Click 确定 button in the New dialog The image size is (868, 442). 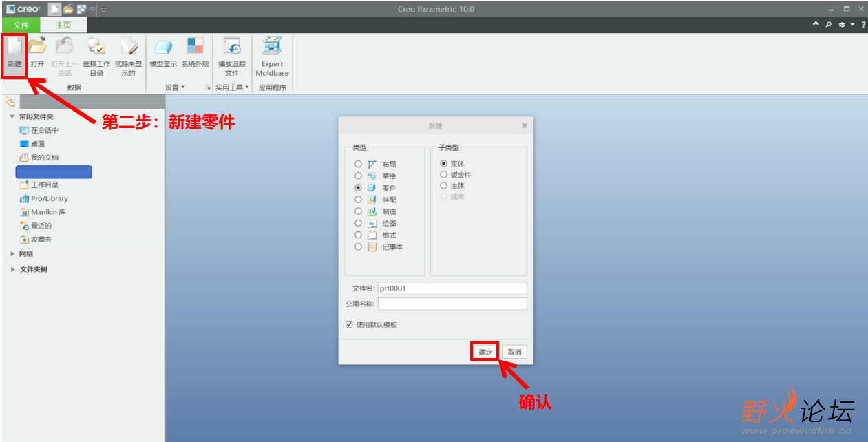pos(485,352)
